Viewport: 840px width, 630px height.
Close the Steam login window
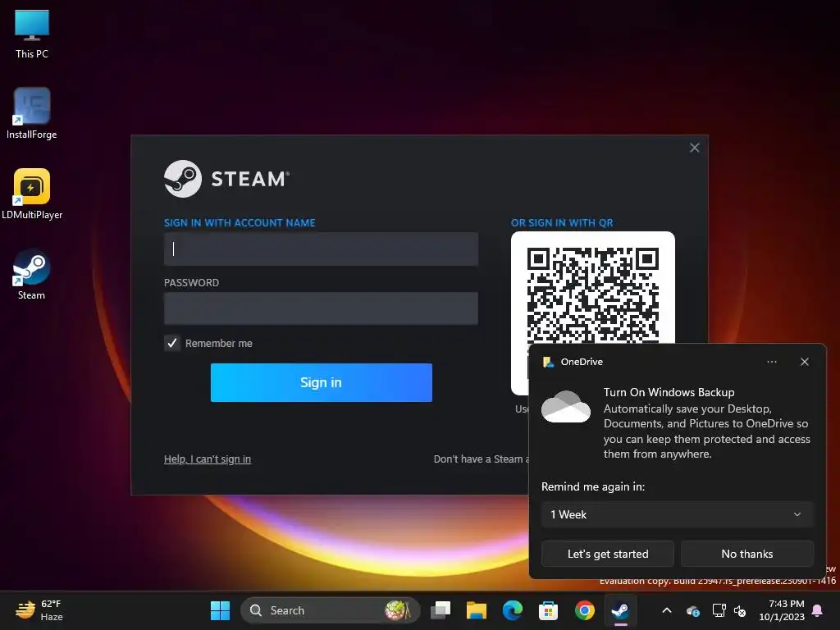(x=694, y=148)
